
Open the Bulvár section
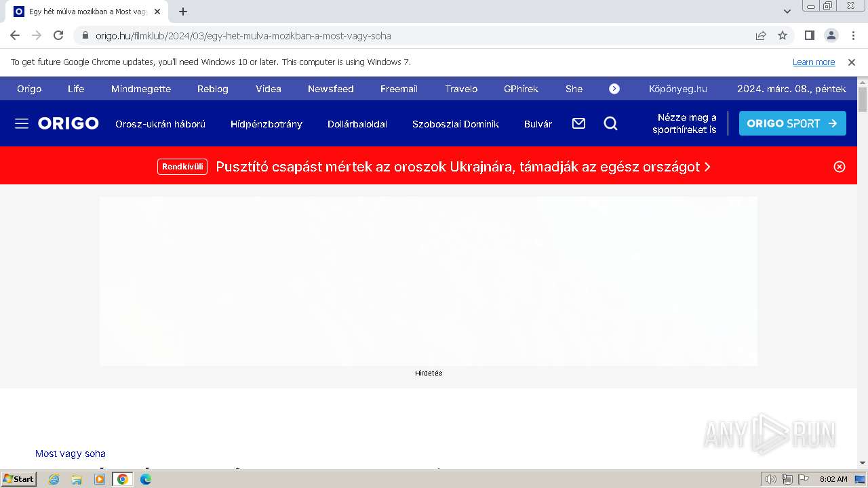(538, 124)
